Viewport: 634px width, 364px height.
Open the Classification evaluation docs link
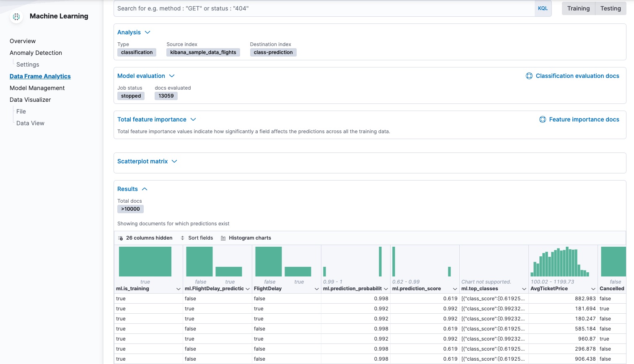[577, 76]
